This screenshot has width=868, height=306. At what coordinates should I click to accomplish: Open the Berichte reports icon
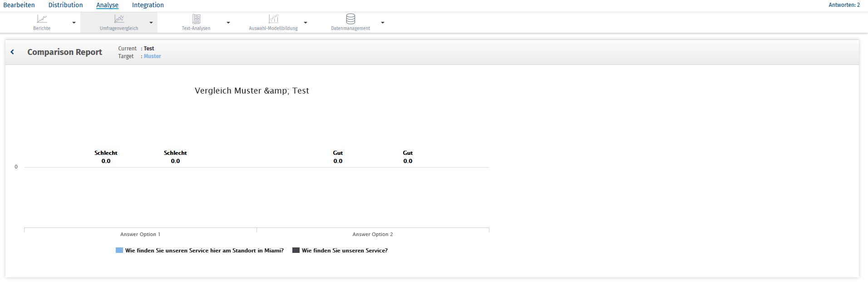pyautogui.click(x=42, y=19)
